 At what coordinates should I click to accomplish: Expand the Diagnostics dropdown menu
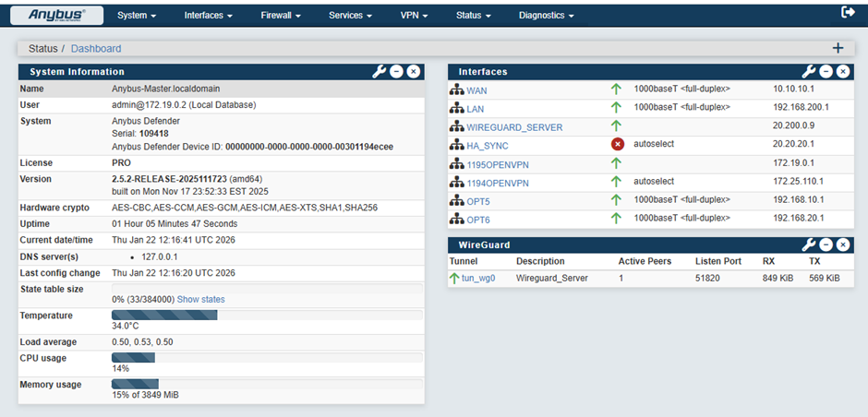tap(546, 16)
